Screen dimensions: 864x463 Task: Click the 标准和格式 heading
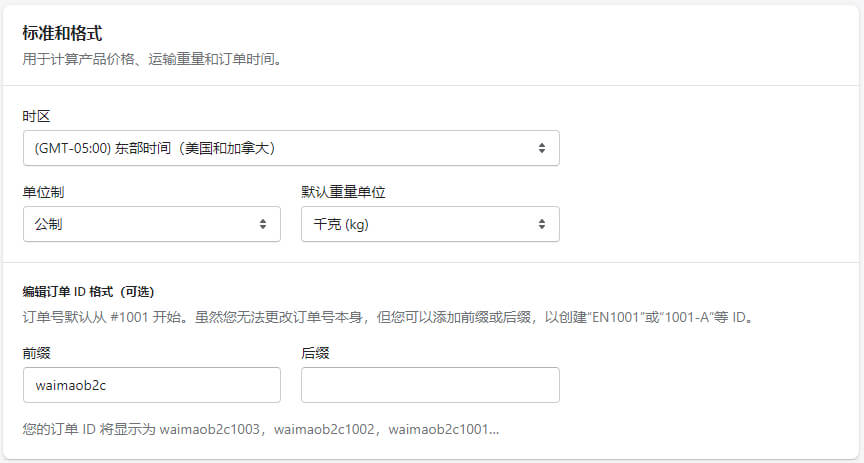click(62, 33)
